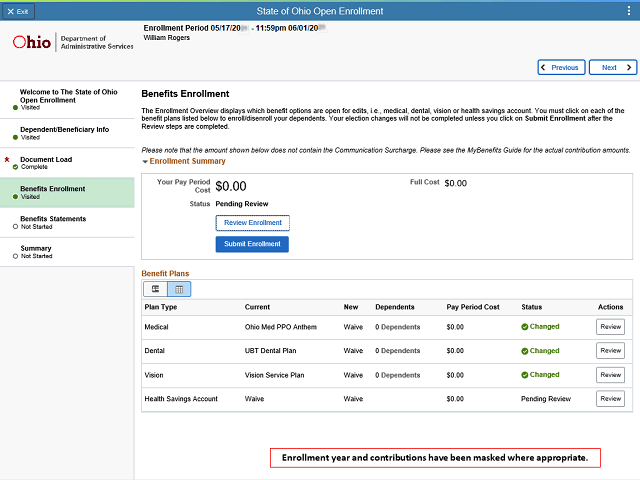Click Review Enrollment button
The height and width of the screenshot is (480, 640).
tap(253, 223)
